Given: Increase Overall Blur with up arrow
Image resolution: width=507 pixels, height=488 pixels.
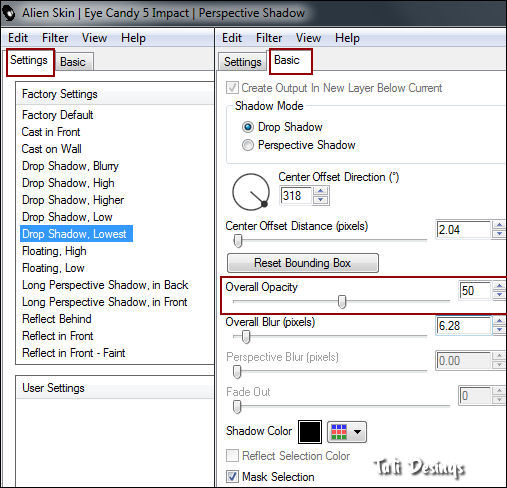Looking at the screenshot, I should tap(499, 321).
